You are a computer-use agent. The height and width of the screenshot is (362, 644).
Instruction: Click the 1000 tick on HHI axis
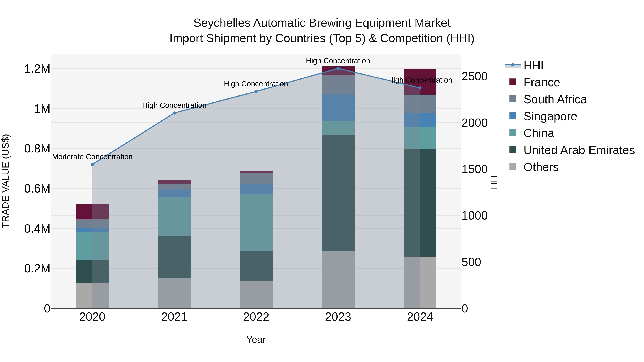[474, 216]
